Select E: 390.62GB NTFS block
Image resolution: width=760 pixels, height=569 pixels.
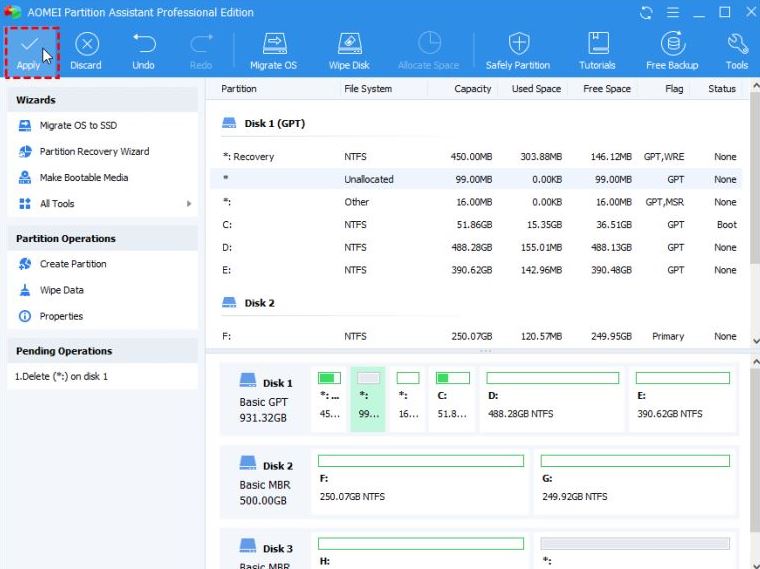(x=682, y=399)
